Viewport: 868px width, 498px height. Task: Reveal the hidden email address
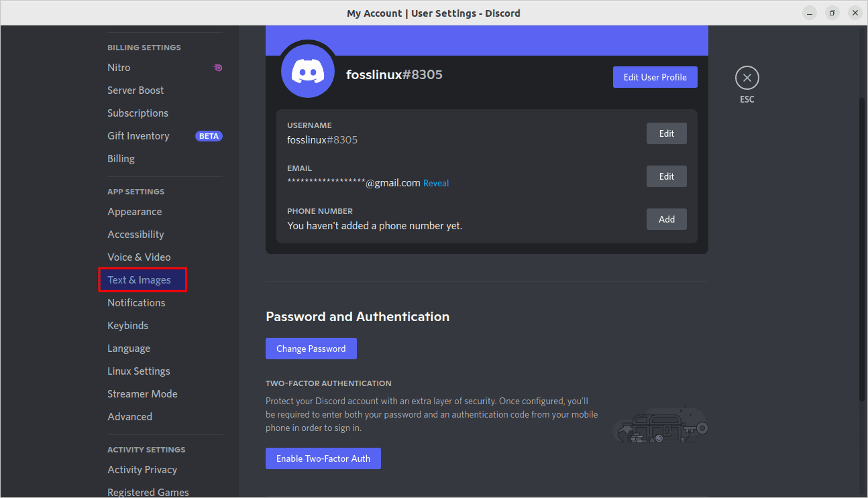(436, 183)
